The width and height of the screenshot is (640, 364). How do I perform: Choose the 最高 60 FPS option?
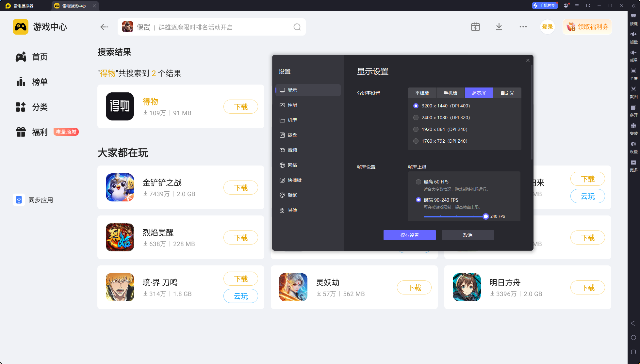click(x=418, y=182)
